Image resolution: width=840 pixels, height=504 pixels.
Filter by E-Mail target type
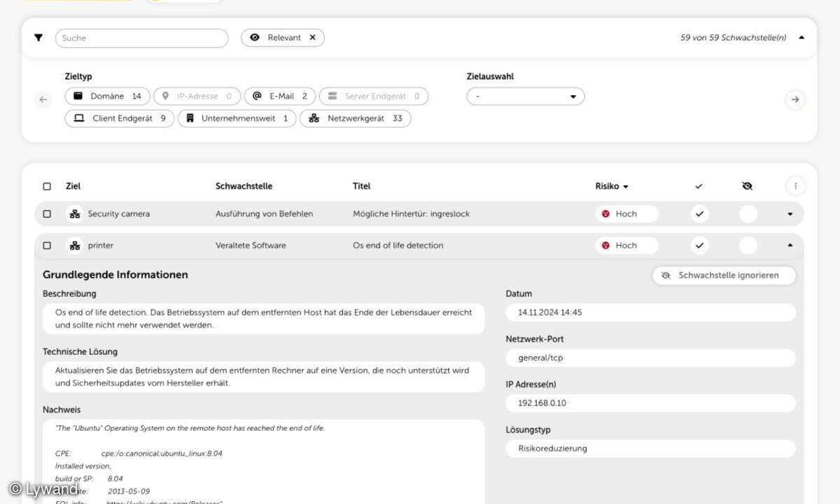[280, 97]
